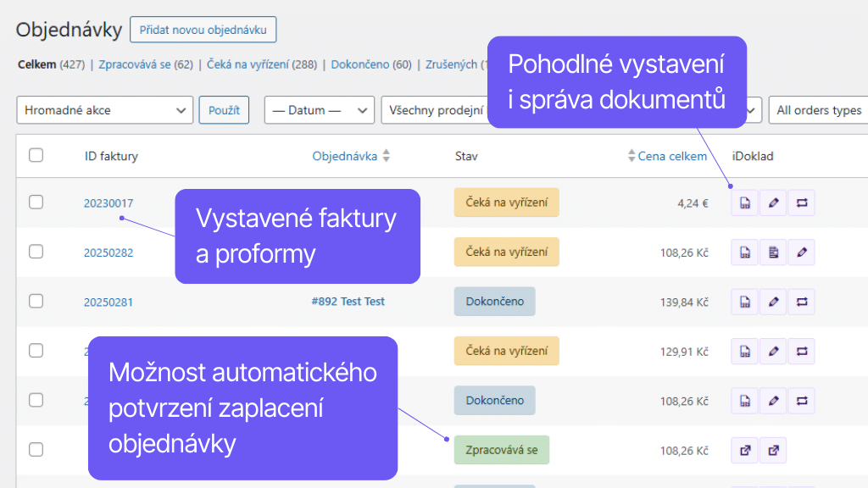
Task: Click the sync icon on the 20230017 row
Action: tap(801, 202)
